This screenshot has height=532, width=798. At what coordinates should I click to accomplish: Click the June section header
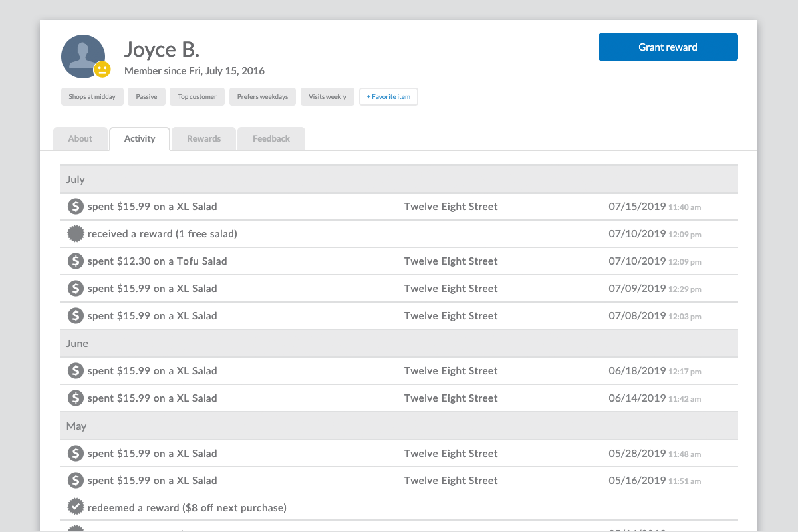(x=399, y=344)
